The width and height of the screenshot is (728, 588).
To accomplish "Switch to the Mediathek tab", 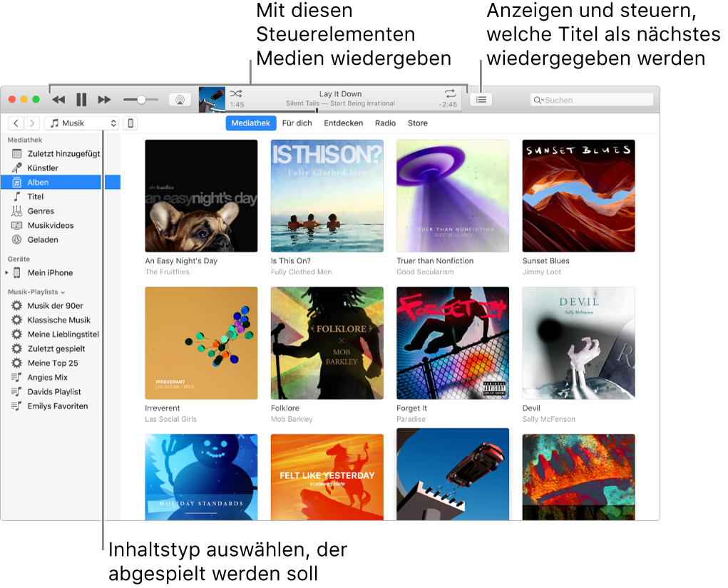I will click(x=251, y=123).
